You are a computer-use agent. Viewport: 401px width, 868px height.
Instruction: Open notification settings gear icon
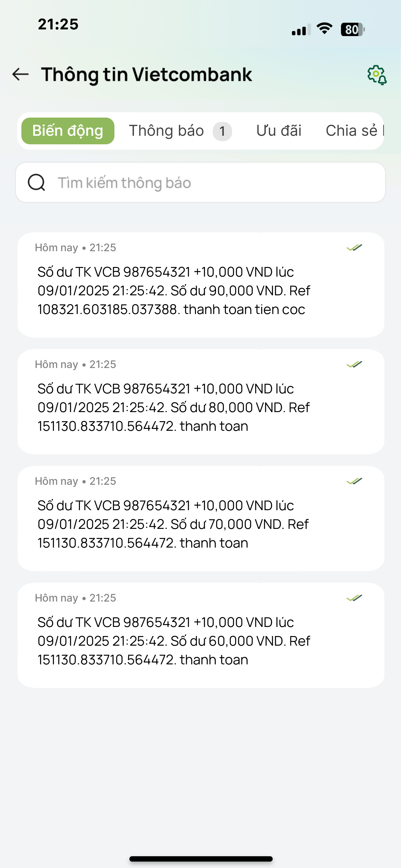pos(377,75)
